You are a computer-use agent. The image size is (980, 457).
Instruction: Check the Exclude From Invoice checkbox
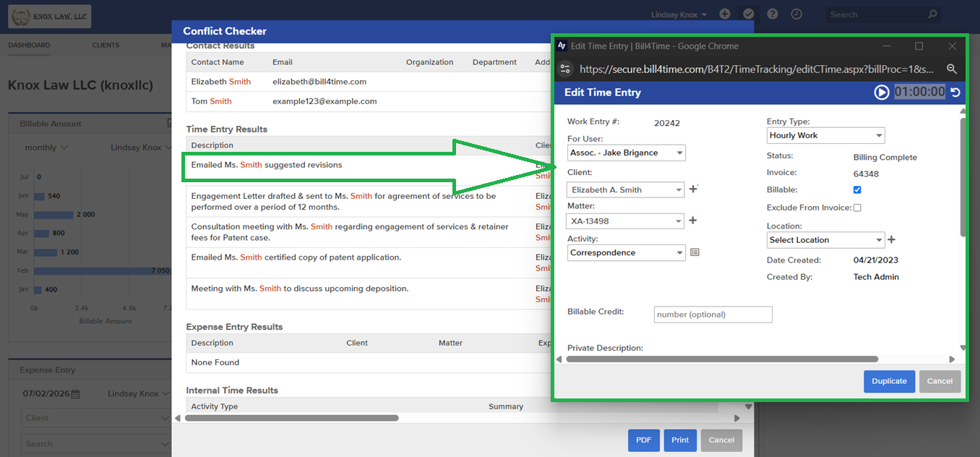click(x=857, y=208)
